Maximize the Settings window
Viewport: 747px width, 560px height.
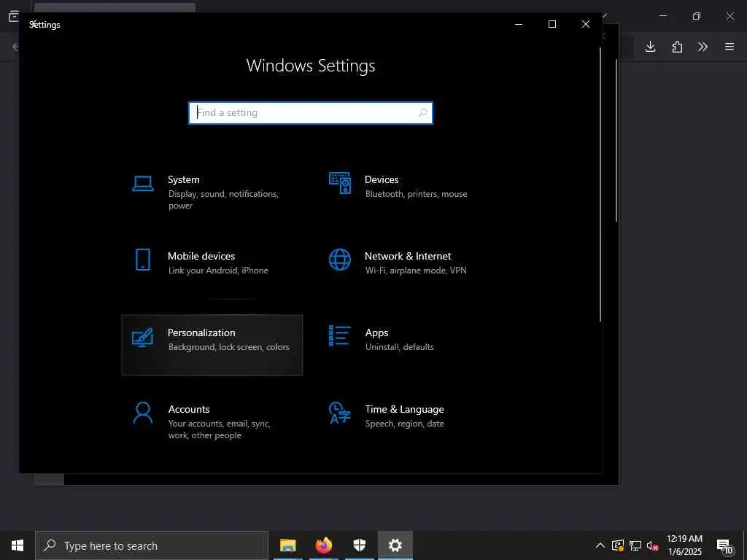(x=552, y=24)
